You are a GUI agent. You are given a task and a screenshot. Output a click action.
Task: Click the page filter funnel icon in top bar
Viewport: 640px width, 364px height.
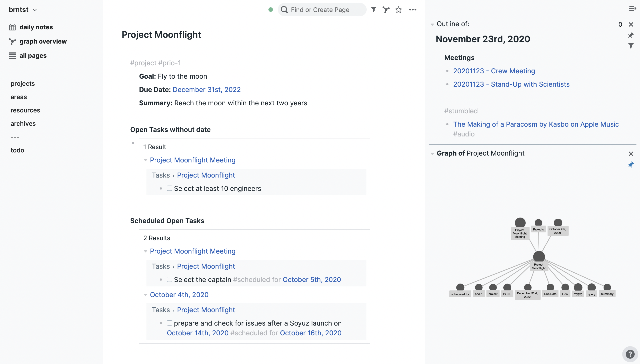(x=374, y=10)
